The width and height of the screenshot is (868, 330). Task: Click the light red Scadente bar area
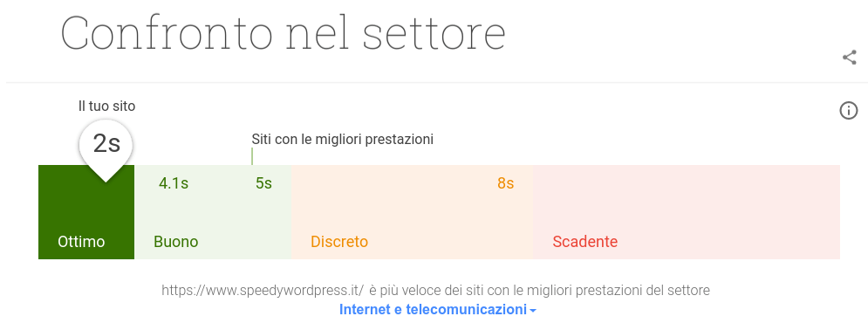click(687, 212)
